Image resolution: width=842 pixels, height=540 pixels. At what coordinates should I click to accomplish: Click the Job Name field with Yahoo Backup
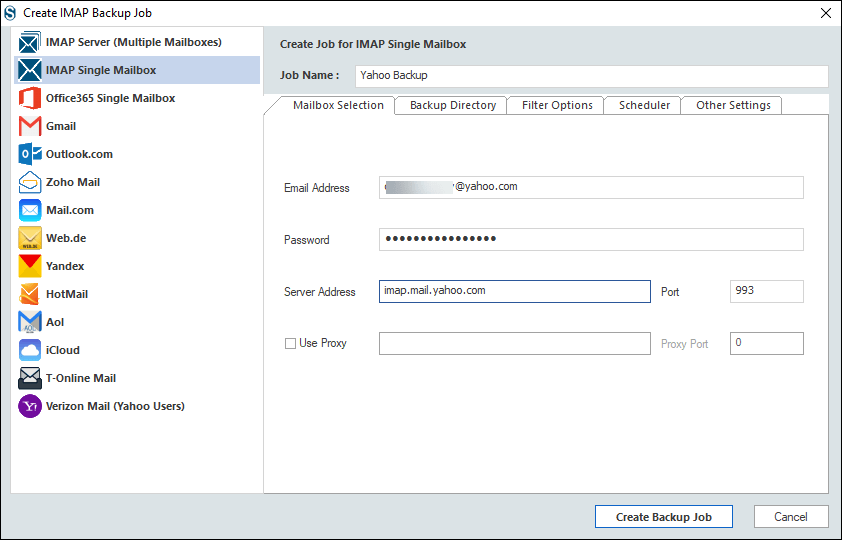tap(591, 76)
